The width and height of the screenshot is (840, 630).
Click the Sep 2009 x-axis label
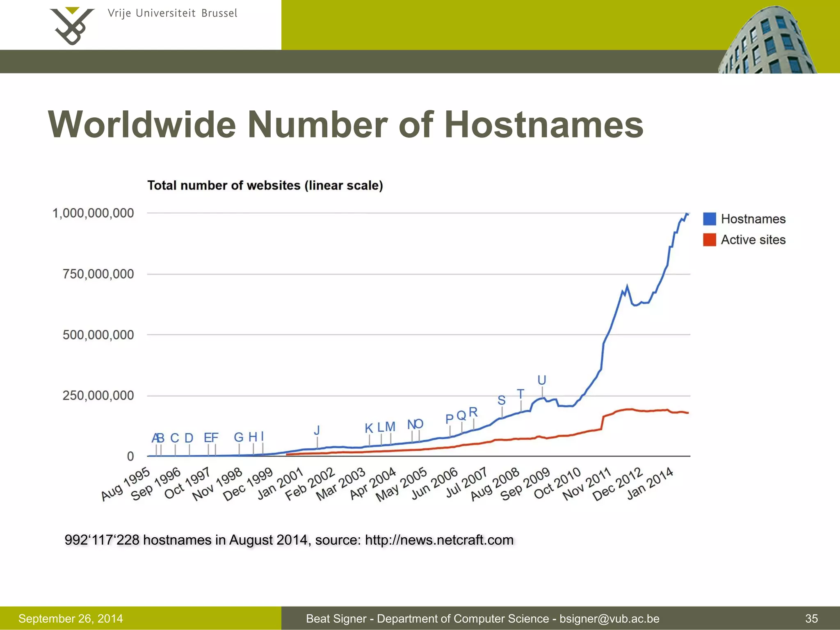point(526,484)
